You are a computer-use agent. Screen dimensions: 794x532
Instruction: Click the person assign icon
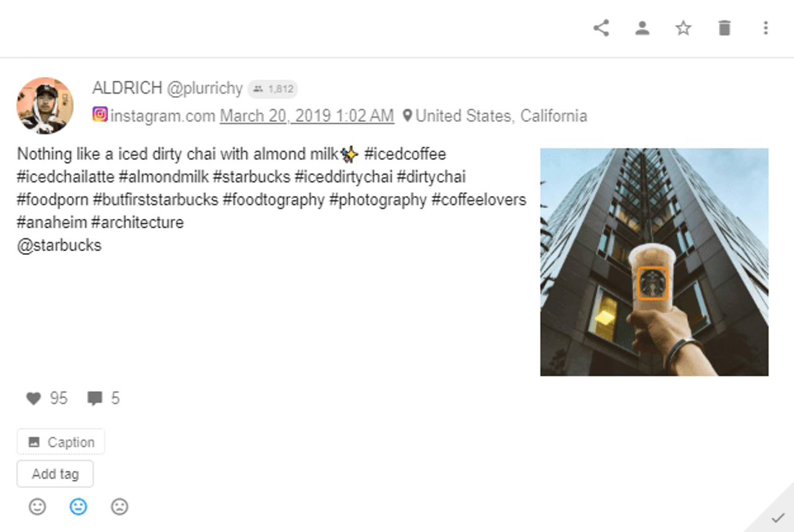coord(642,28)
